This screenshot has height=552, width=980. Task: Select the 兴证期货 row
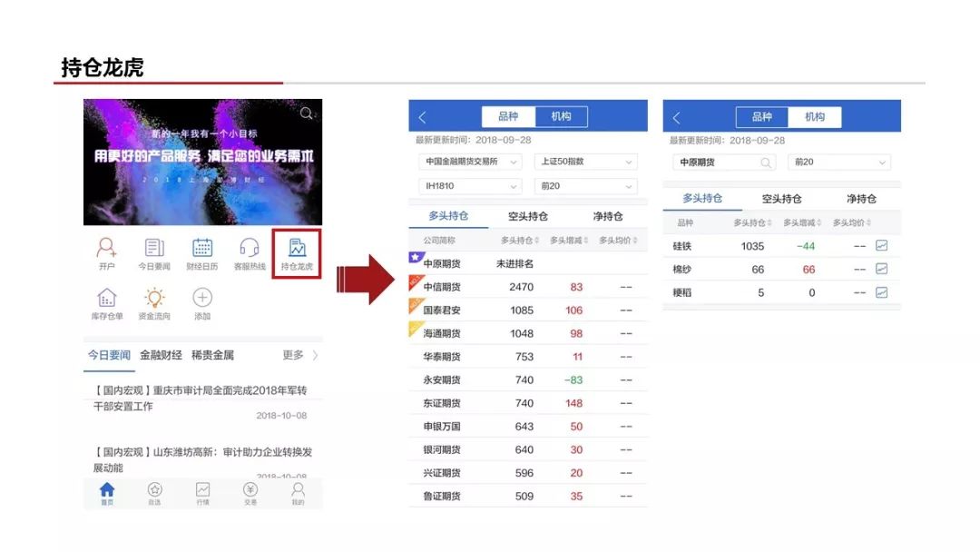(528, 473)
